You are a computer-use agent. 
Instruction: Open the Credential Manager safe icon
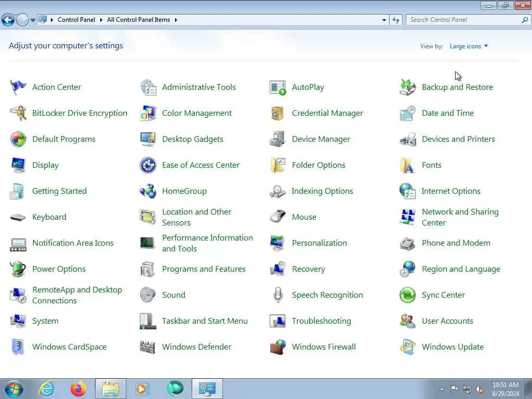pos(277,113)
